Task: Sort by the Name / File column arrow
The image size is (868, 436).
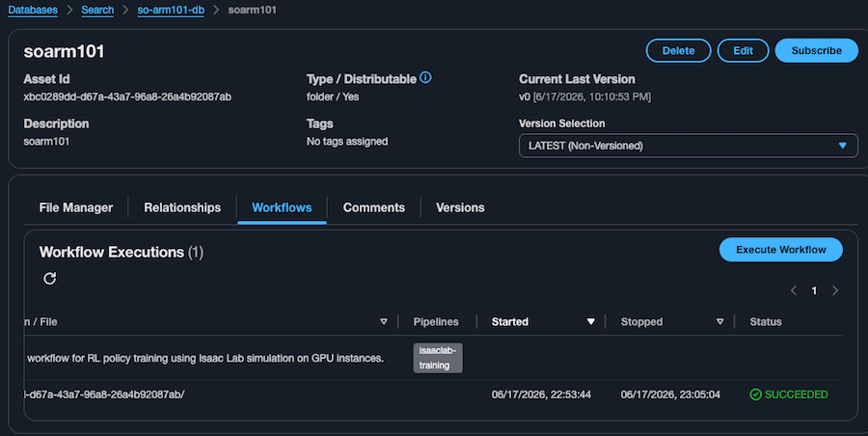Action: point(384,322)
